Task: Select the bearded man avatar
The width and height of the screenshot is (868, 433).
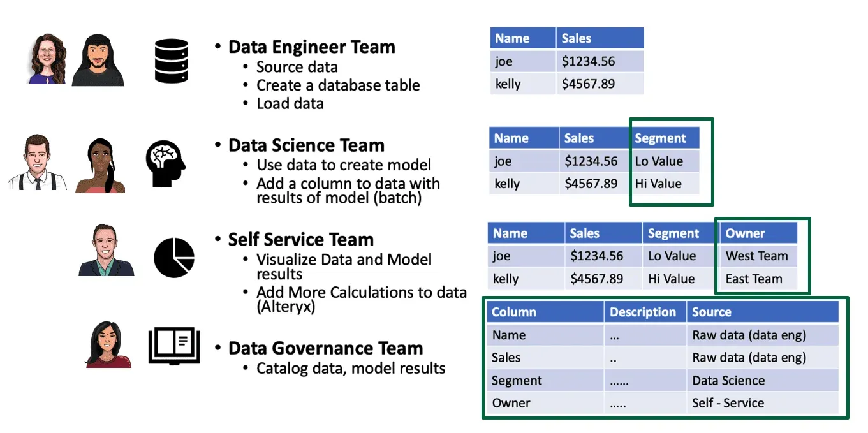Action: click(x=98, y=61)
